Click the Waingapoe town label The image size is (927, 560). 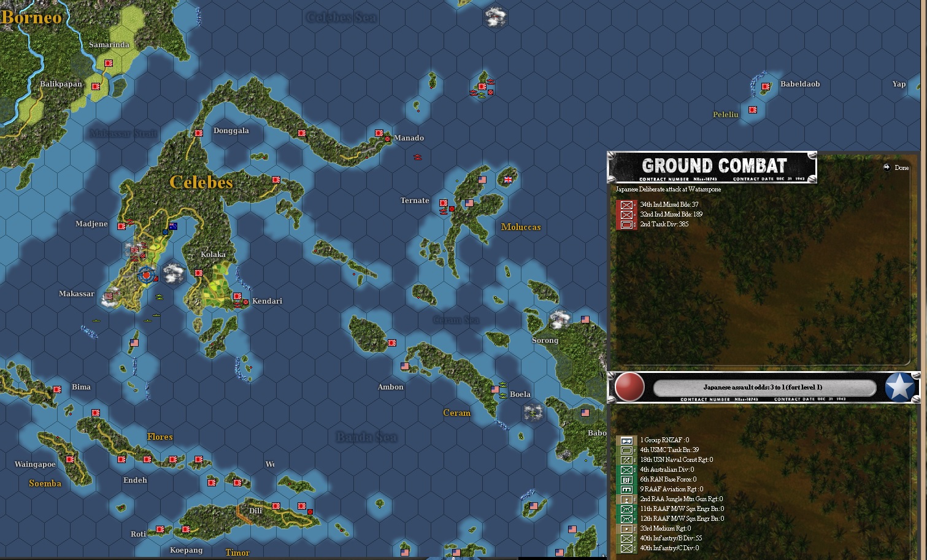coord(35,464)
